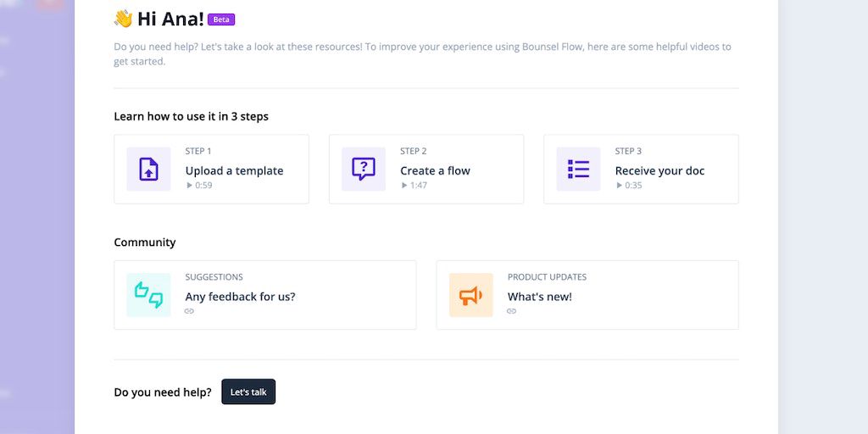Click the link icon under What's new
868x434 pixels.
(511, 311)
